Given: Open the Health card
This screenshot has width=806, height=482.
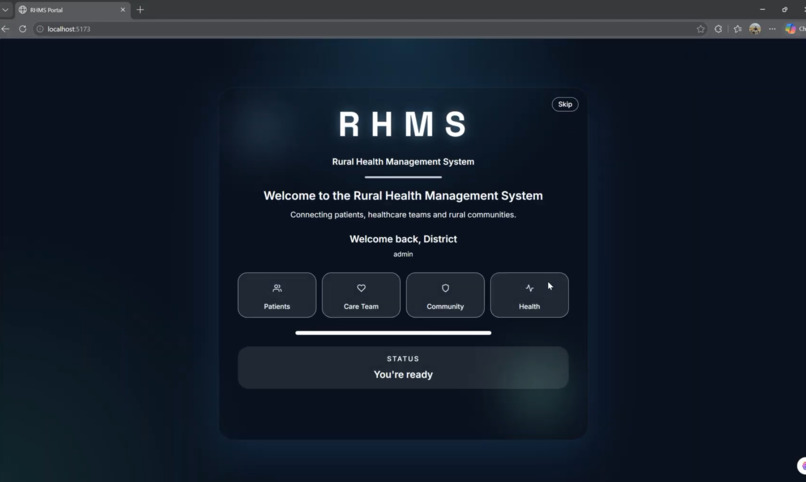Looking at the screenshot, I should click(529, 295).
